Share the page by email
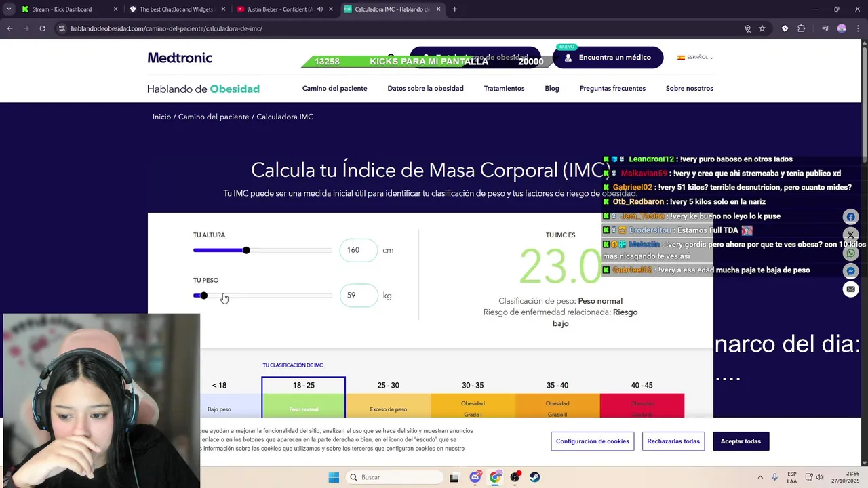The image size is (868, 488). tap(850, 289)
